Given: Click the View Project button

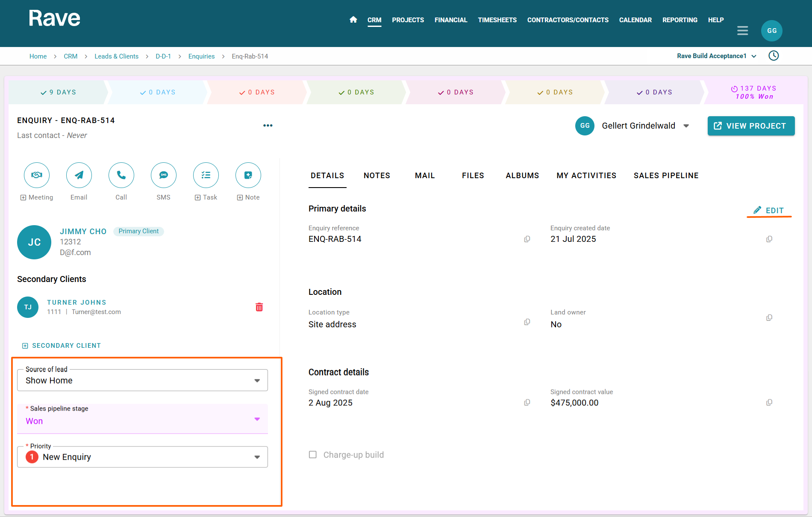Looking at the screenshot, I should pos(751,126).
